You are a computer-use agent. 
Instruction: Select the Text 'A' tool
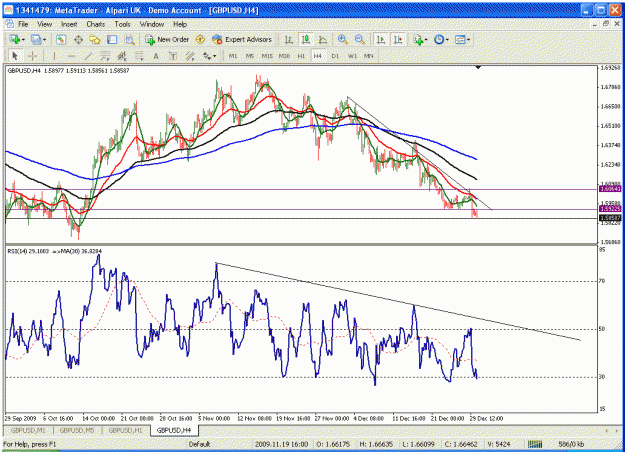click(x=156, y=56)
